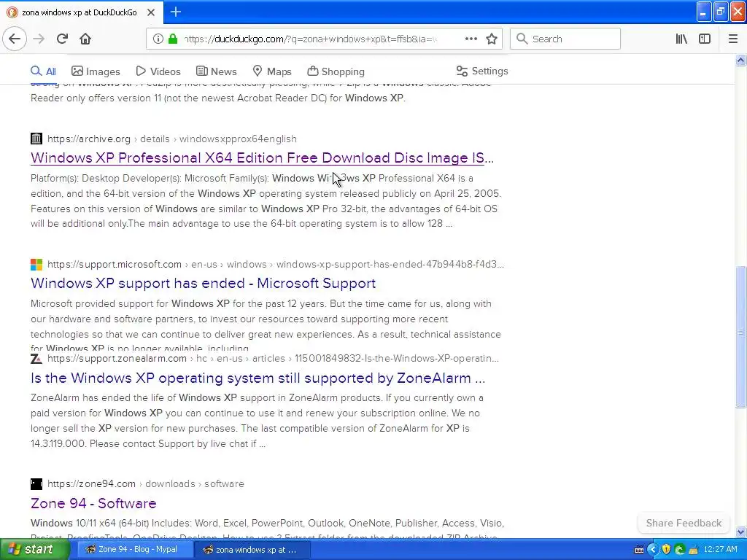Screen dimensions: 747x560
Task: Close the DuckDuckGo search tab
Action: (x=150, y=12)
